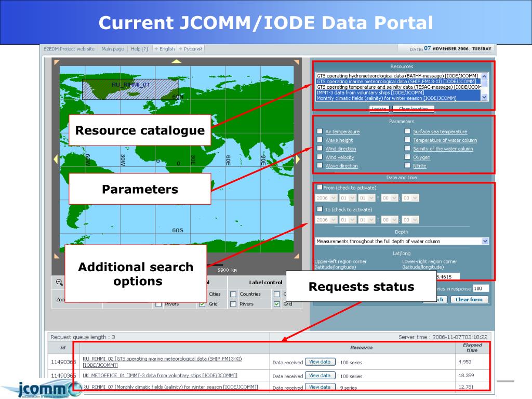Open the To year dropdown showing 2006

pos(326,220)
